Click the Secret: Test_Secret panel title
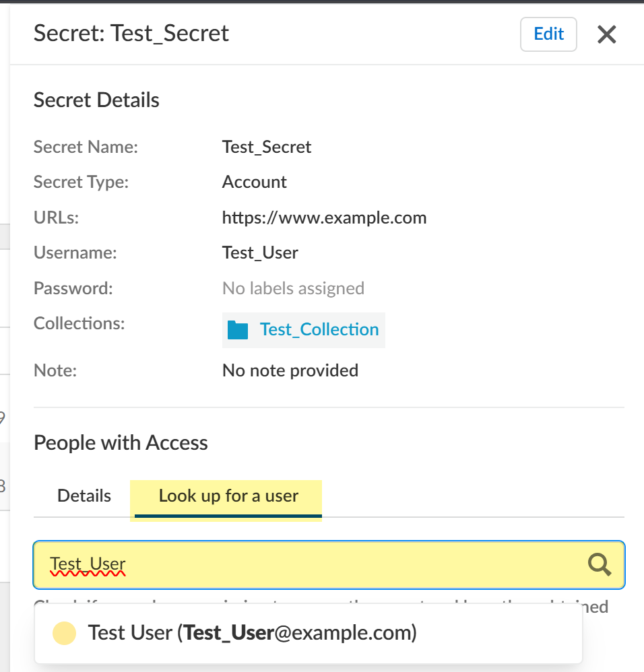The image size is (644, 672). pos(131,33)
